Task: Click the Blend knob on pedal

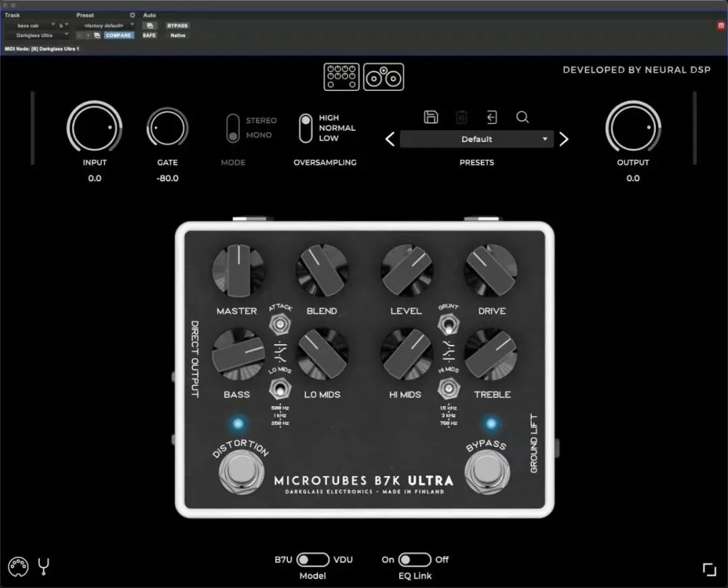Action: (322, 271)
